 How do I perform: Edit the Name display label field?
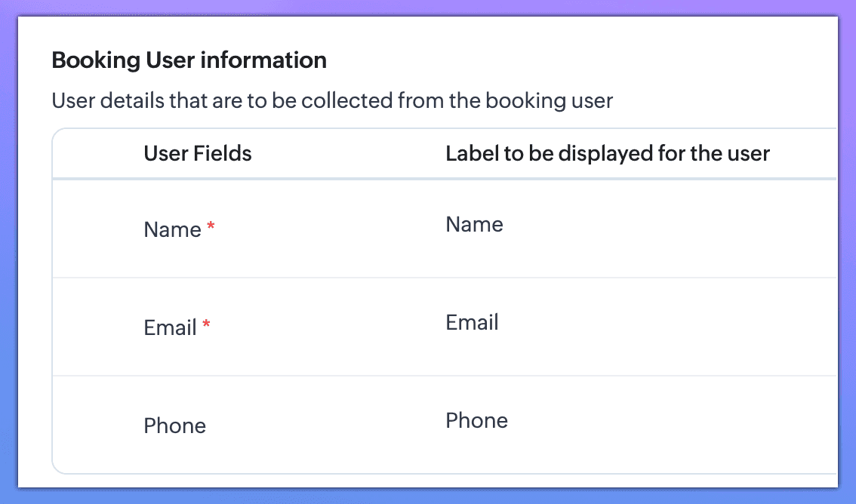[x=474, y=225]
